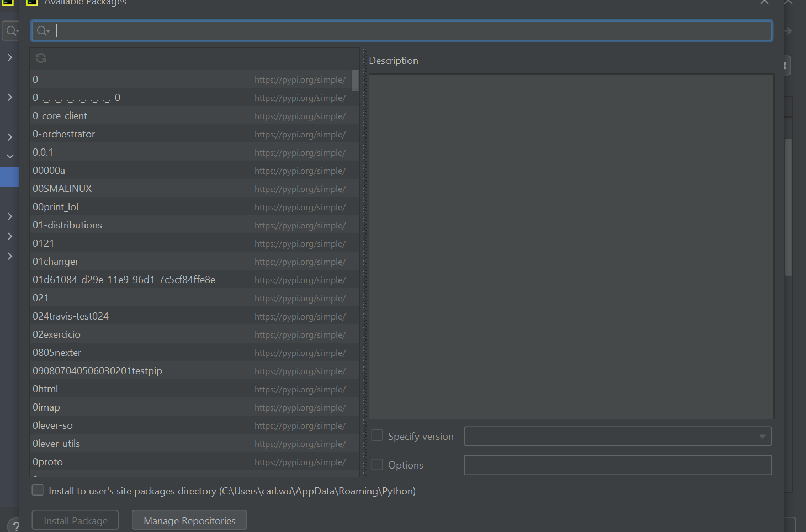Click the forward arrow icon on the right edge
This screenshot has height=532, width=806.
coord(787,30)
